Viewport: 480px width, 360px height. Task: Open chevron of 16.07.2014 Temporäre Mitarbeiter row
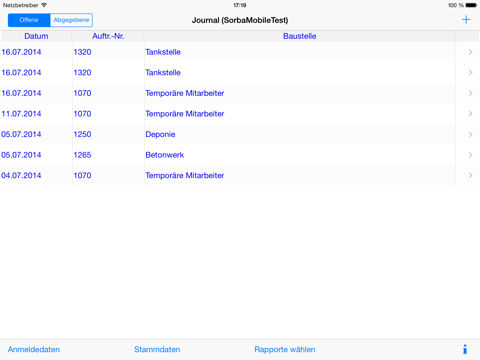pos(470,93)
